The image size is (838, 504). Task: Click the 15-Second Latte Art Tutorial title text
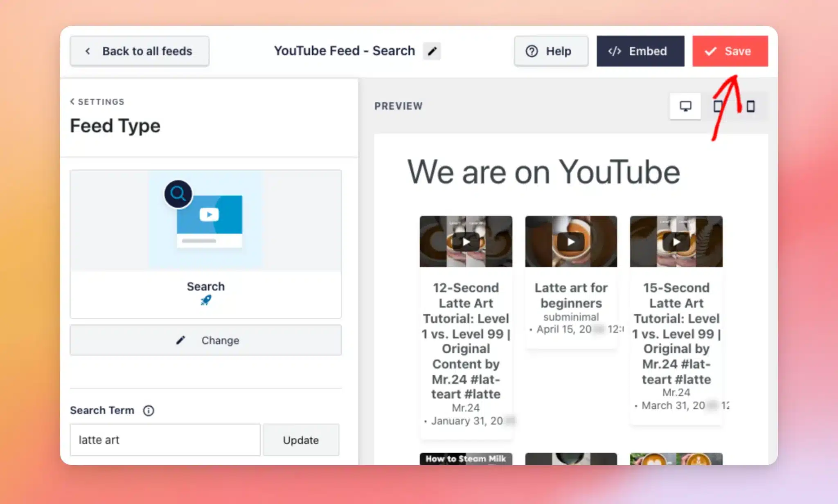(676, 333)
